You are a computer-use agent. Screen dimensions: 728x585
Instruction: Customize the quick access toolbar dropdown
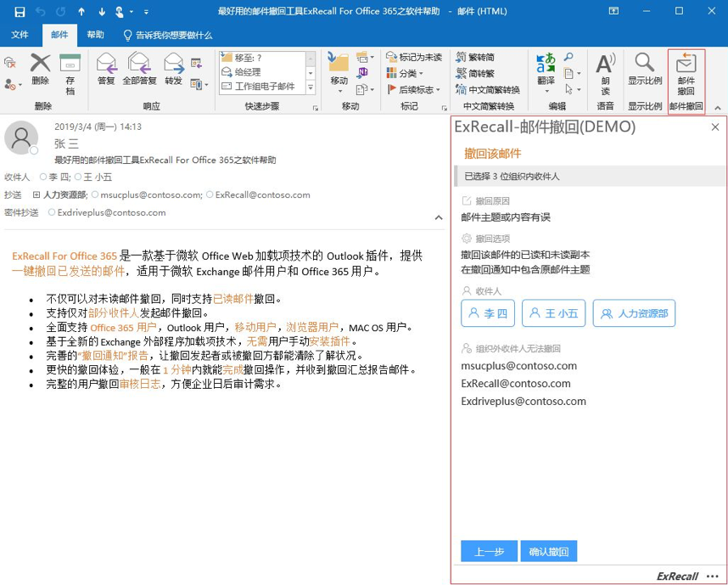pos(146,12)
